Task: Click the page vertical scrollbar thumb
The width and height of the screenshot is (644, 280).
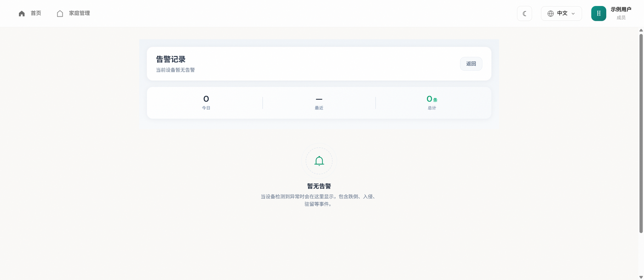Action: click(641, 133)
